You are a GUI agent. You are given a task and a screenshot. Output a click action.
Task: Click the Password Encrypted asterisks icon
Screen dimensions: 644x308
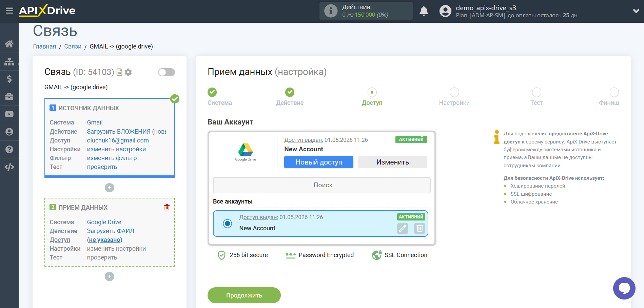[291, 255]
